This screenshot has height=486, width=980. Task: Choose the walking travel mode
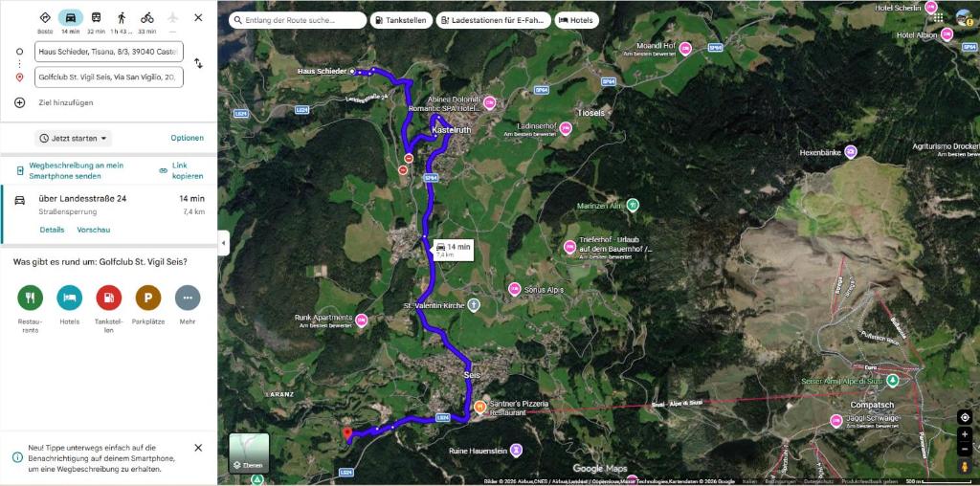pyautogui.click(x=122, y=17)
